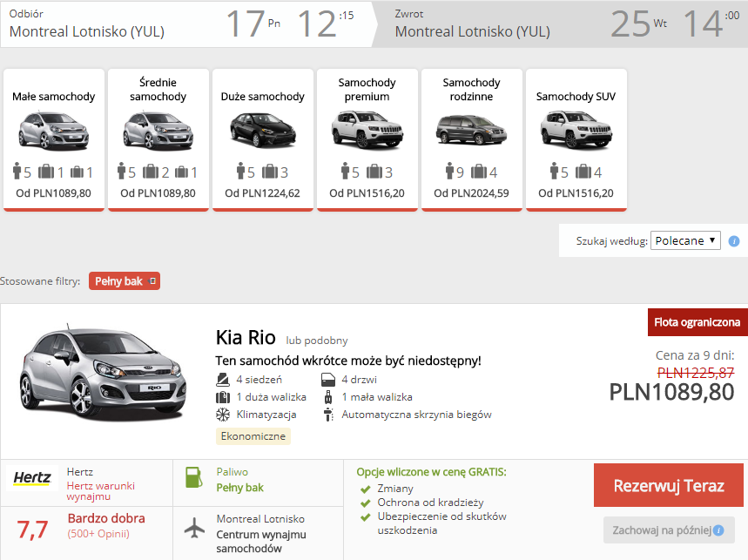748x560 pixels.
Task: Open the Szukaj według sort dropdown
Action: pyautogui.click(x=685, y=241)
